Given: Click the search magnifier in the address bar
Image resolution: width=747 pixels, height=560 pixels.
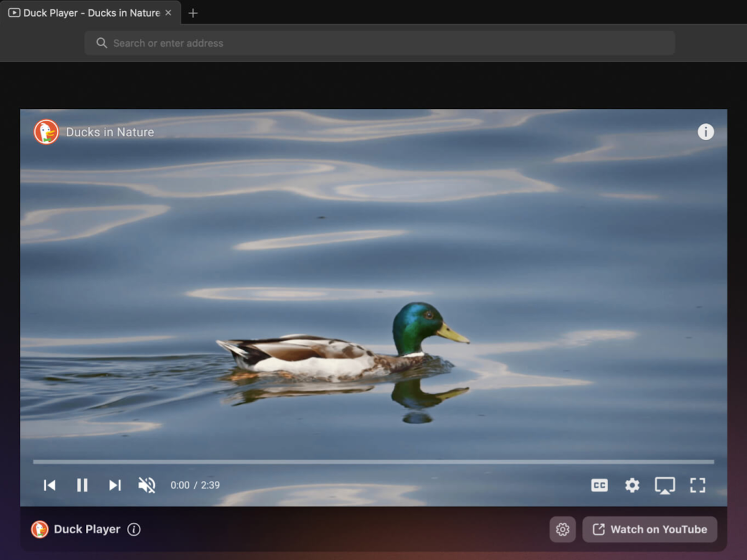Looking at the screenshot, I should 101,43.
